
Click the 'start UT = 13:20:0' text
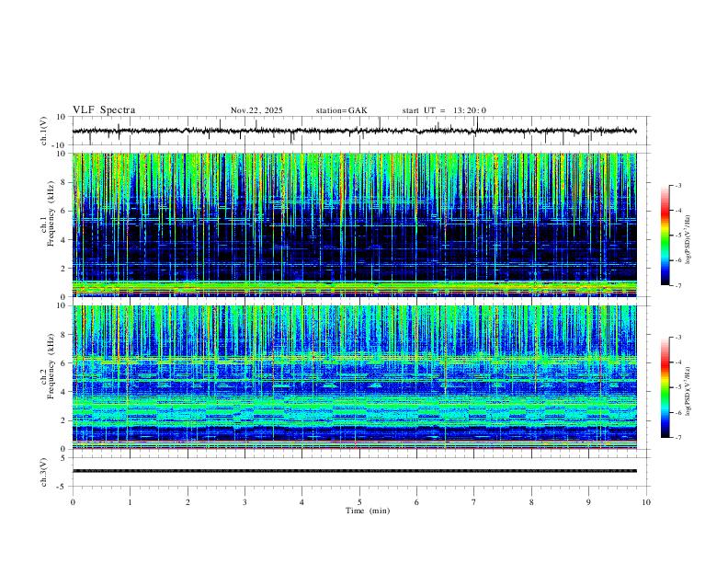444,110
